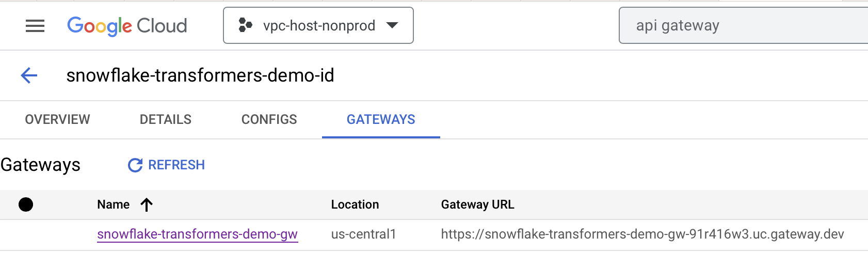Click the Gateways tab
Image resolution: width=868 pixels, height=253 pixels.
381,120
